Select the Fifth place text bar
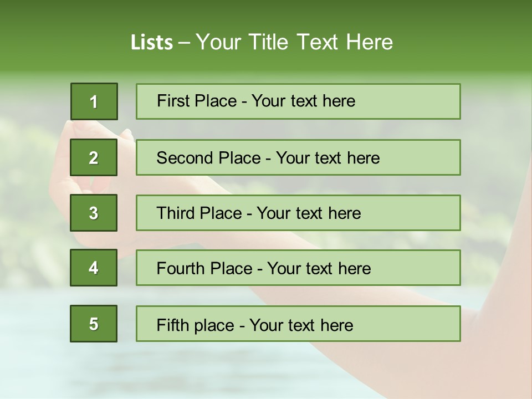The height and width of the screenshot is (399, 532). [298, 324]
